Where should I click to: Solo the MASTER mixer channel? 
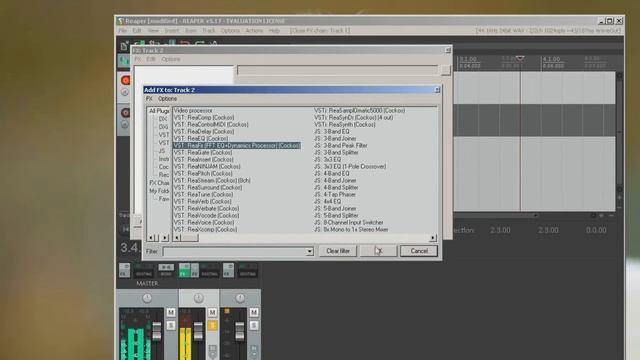[x=171, y=325]
